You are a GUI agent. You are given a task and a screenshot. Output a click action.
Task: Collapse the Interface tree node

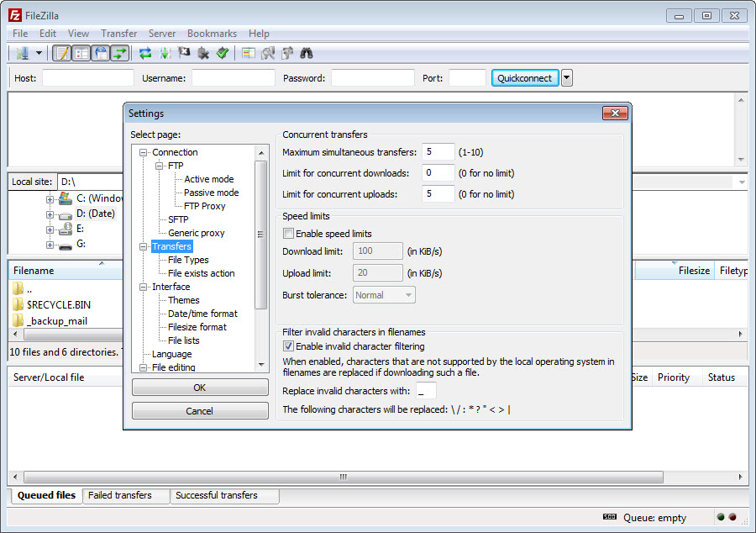(x=143, y=287)
